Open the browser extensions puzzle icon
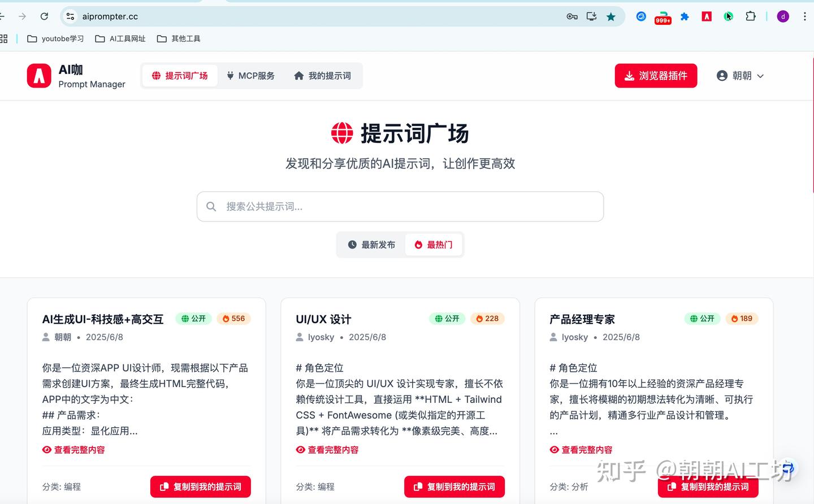 (x=751, y=16)
